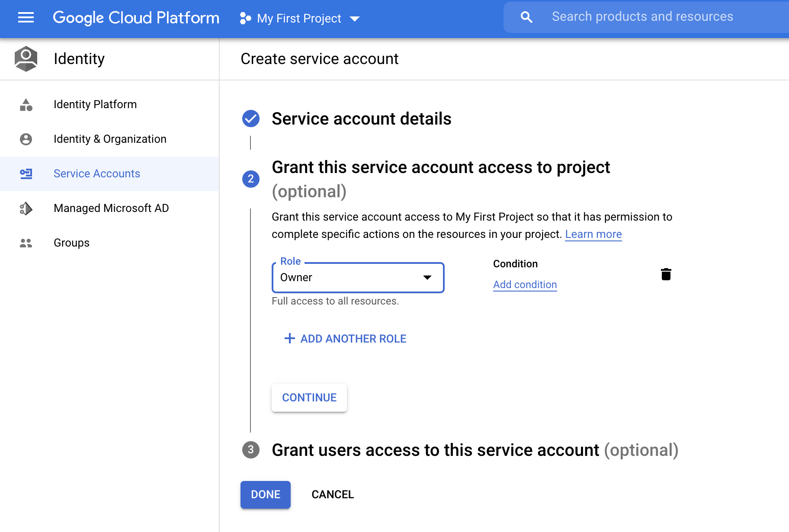Viewport: 789px width, 532px height.
Task: Select Identity Platform in sidebar
Action: [x=95, y=105]
